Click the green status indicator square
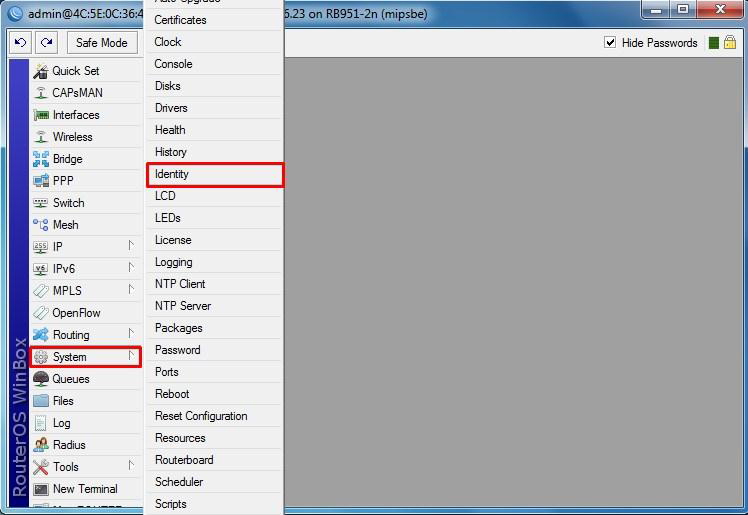 click(714, 43)
